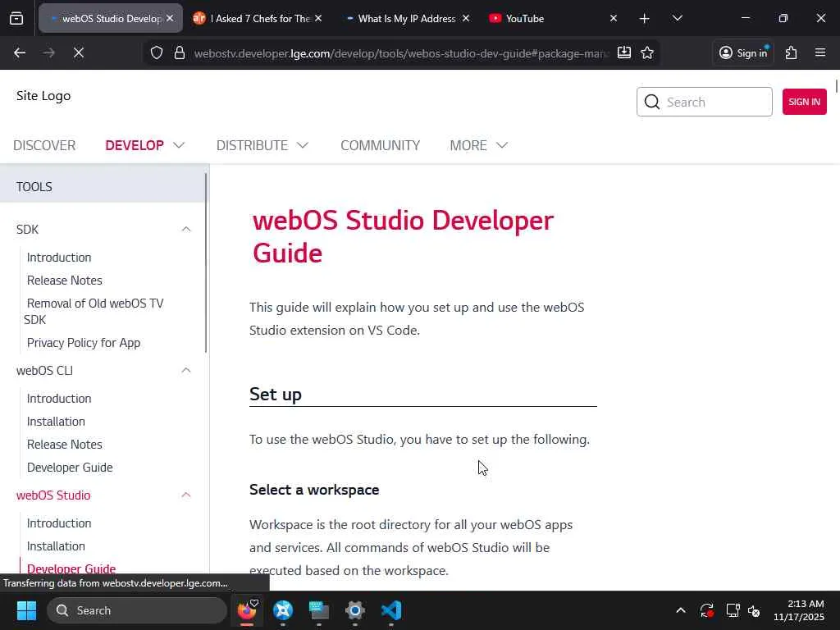Open the Firefox account Sign in button
840x630 pixels.
click(x=743, y=52)
